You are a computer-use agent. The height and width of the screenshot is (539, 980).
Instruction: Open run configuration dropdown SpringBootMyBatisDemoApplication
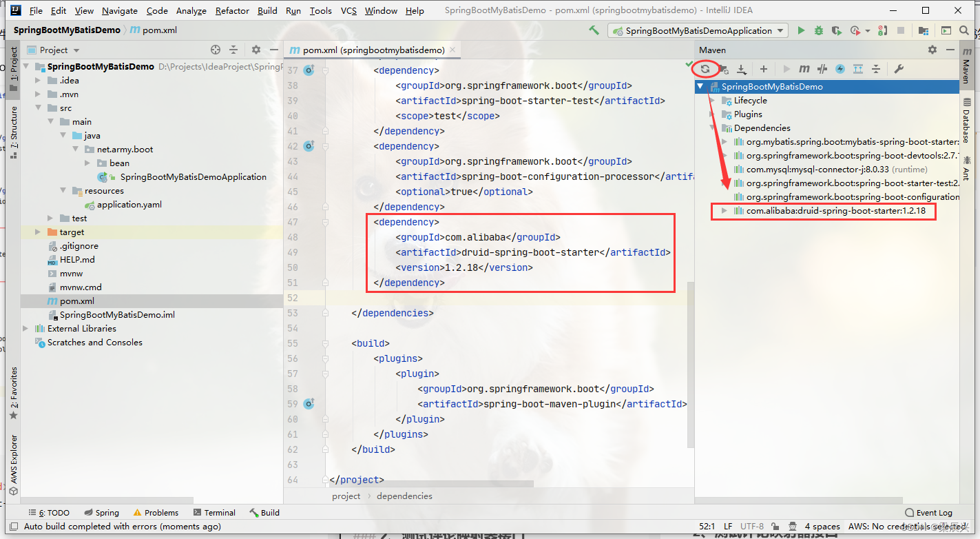(x=698, y=30)
